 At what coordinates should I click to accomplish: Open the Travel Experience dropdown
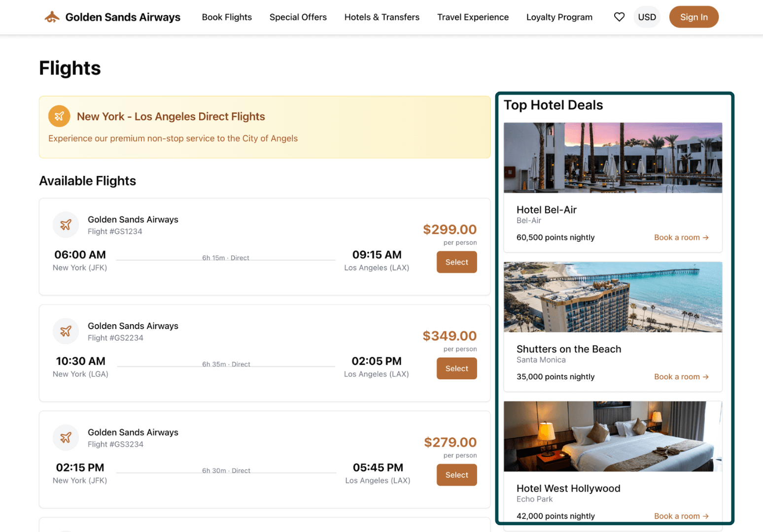[x=473, y=17]
